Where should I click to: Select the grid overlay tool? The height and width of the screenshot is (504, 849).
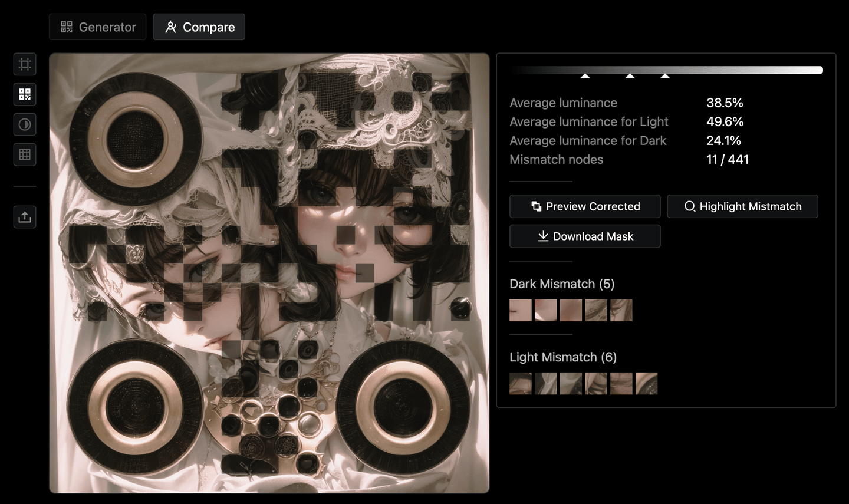click(24, 154)
